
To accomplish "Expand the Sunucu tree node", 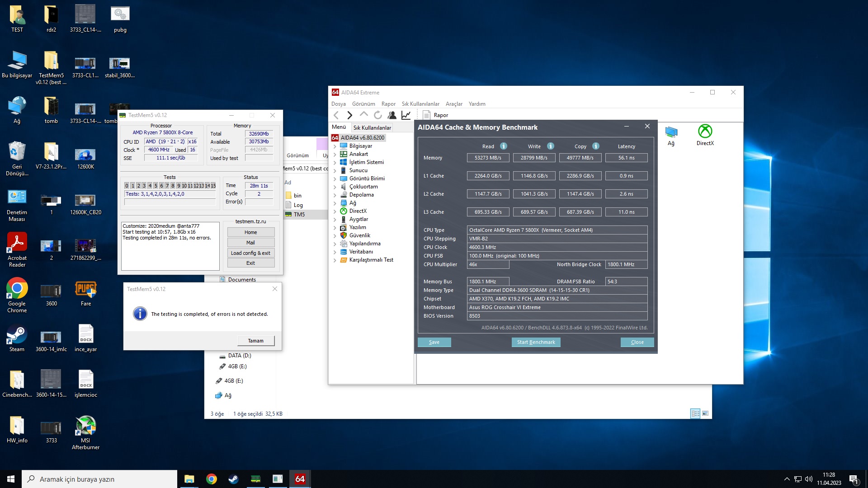I will (x=335, y=171).
